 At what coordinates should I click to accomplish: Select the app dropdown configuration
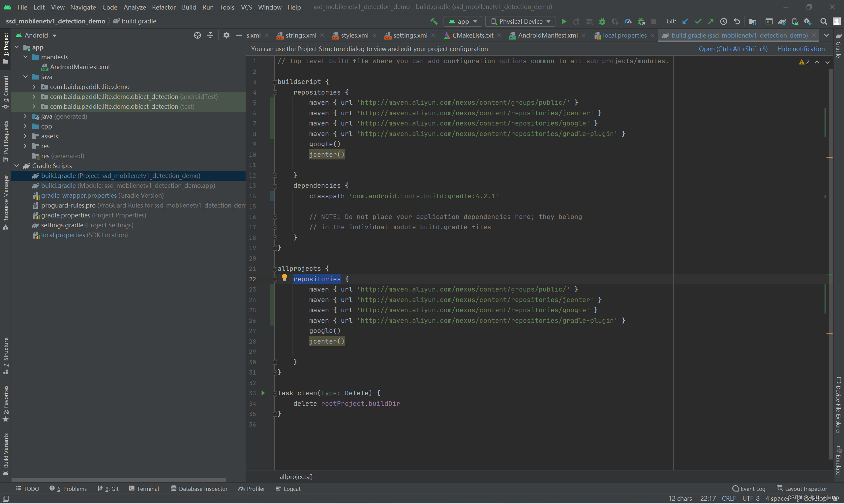coord(462,22)
